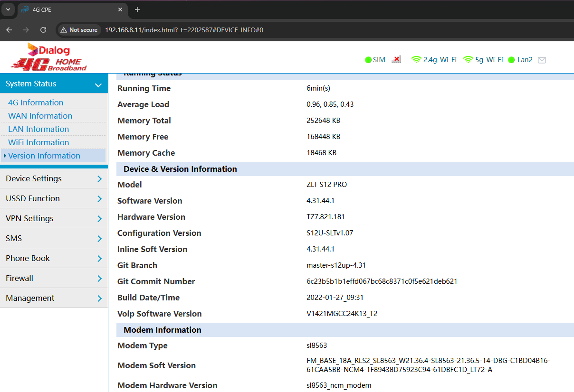Click the Device & Version Information section header

click(x=345, y=169)
